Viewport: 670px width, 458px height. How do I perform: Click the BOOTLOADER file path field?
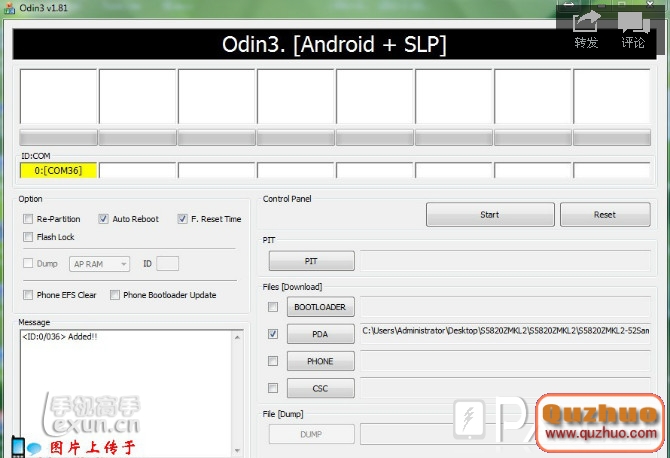505,307
